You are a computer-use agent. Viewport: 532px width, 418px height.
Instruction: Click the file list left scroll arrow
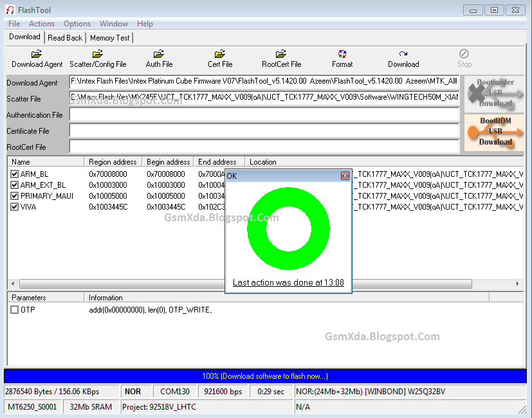[x=13, y=284]
